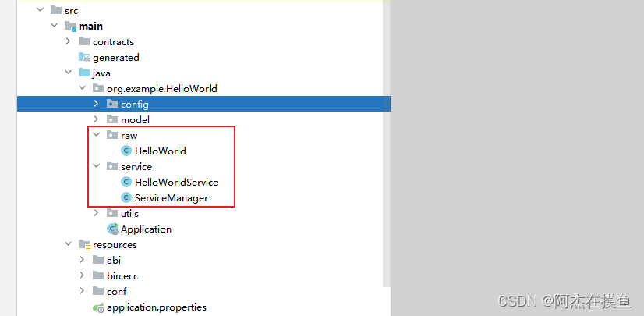The height and width of the screenshot is (316, 644).
Task: Click the generated sources folder icon
Action: tap(84, 57)
